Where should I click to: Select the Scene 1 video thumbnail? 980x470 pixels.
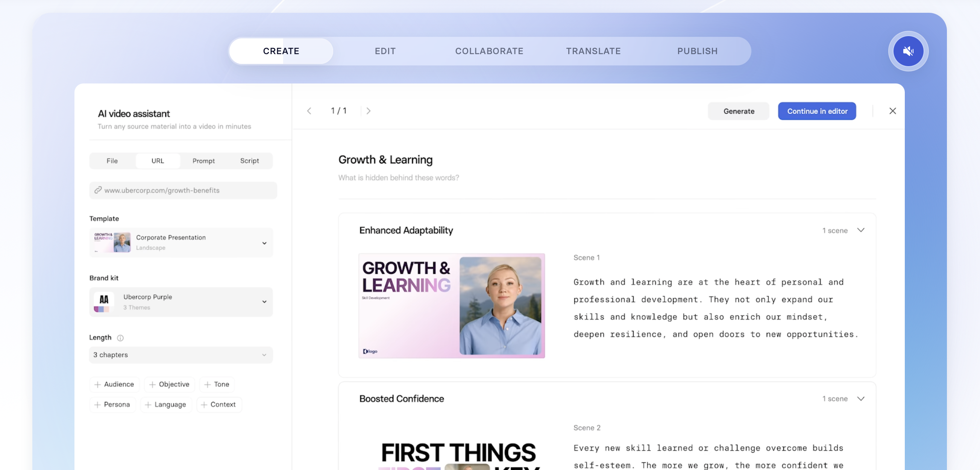click(452, 306)
